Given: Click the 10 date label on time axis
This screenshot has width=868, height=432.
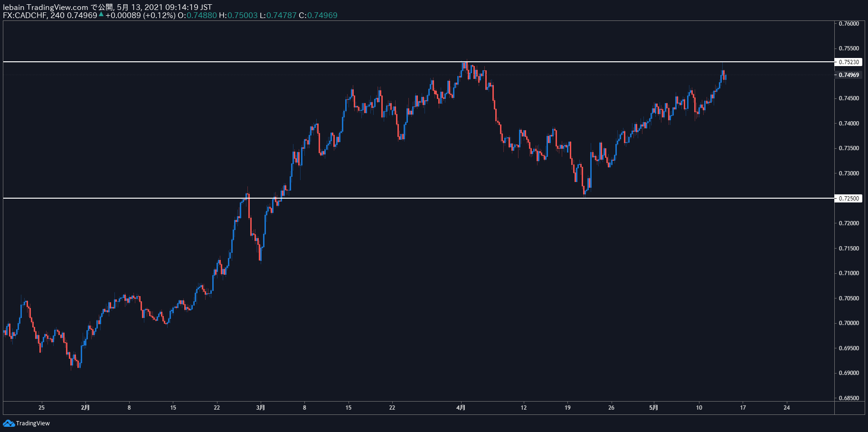Looking at the screenshot, I should [699, 407].
